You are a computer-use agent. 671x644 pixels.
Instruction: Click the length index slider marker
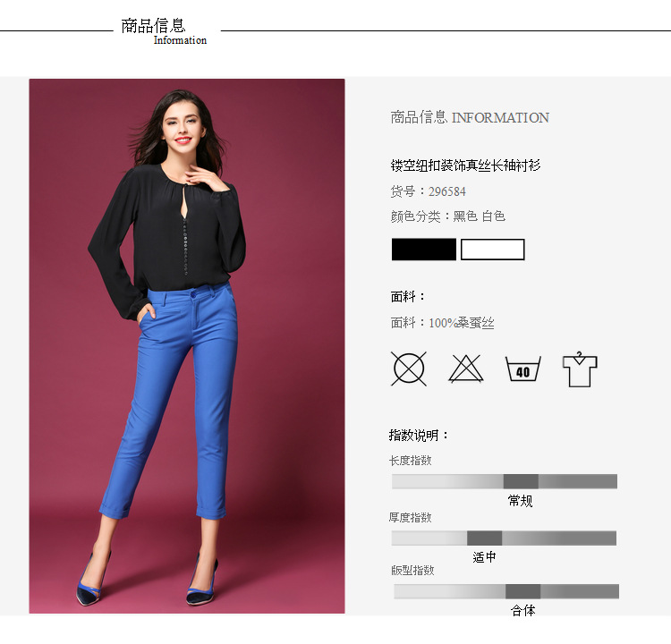click(521, 481)
